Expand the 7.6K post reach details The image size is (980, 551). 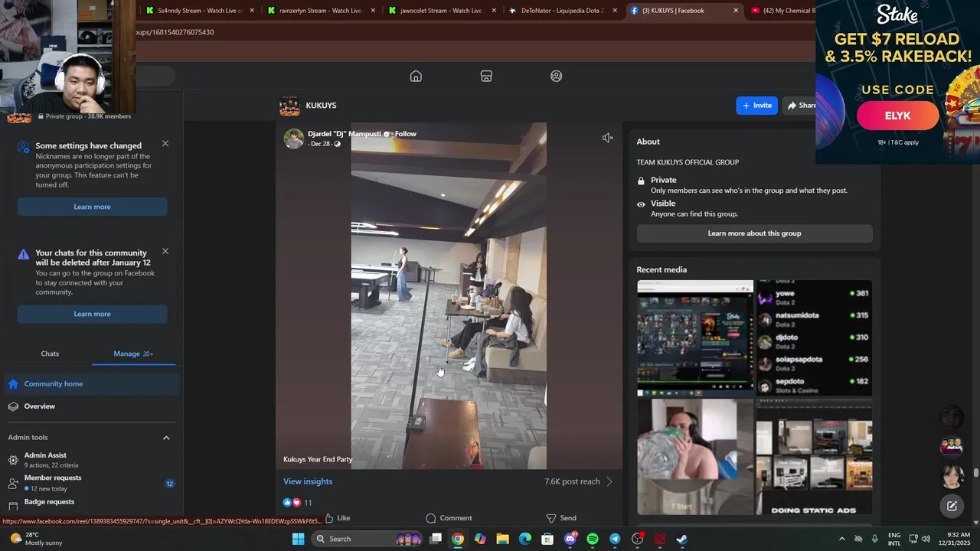tap(579, 481)
